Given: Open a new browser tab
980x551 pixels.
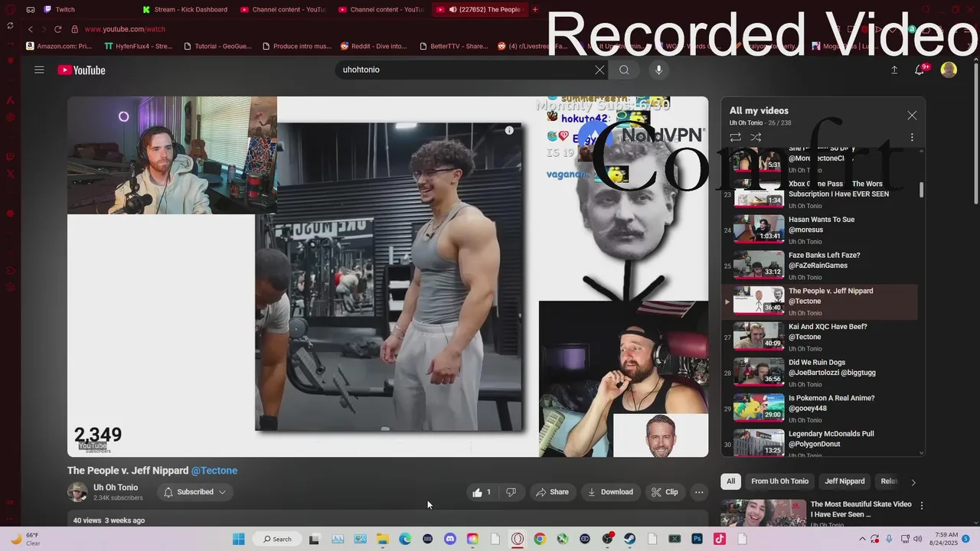Looking at the screenshot, I should tap(534, 9).
